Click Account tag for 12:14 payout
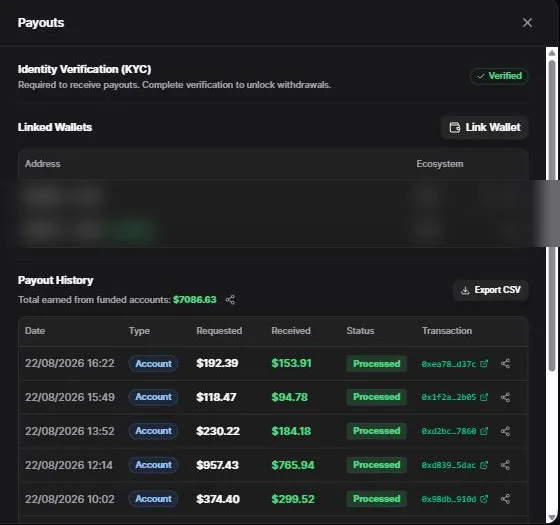The width and height of the screenshot is (560, 525). [153, 465]
